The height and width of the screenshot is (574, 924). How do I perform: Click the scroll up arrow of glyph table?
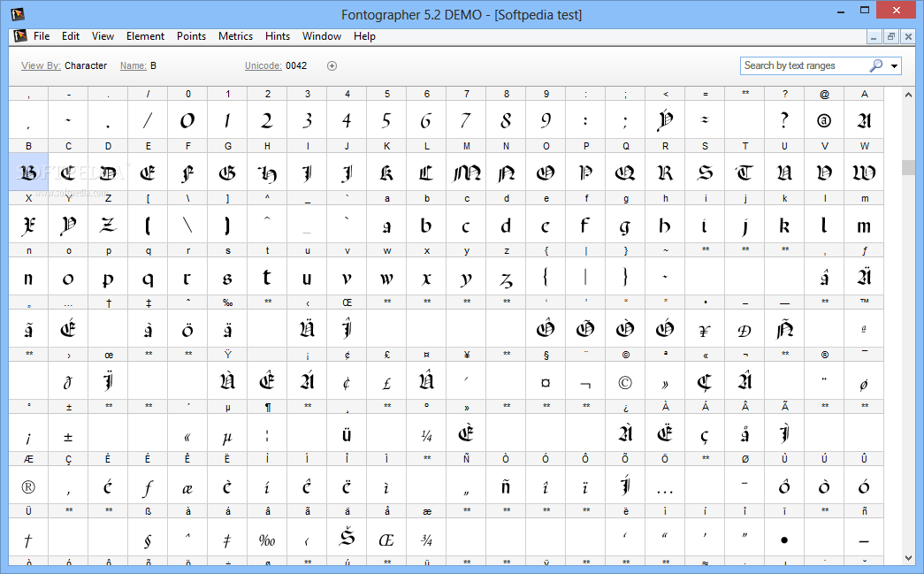[x=908, y=95]
